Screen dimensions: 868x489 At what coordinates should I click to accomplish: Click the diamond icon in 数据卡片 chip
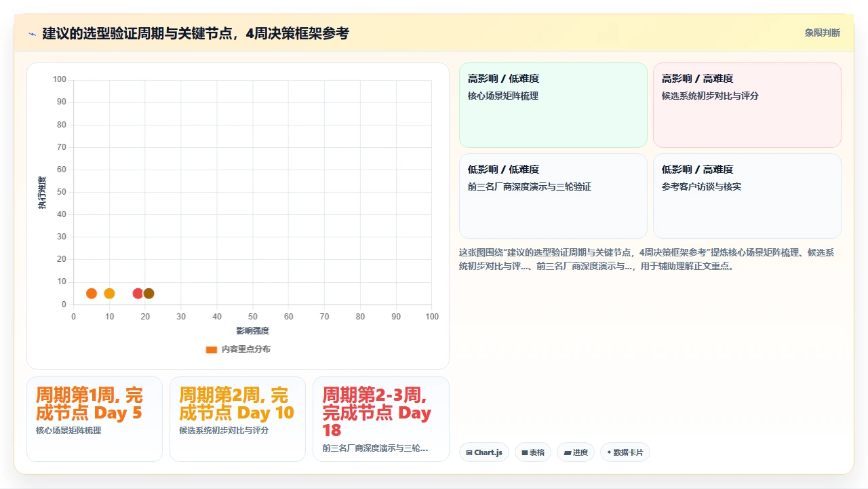point(609,452)
